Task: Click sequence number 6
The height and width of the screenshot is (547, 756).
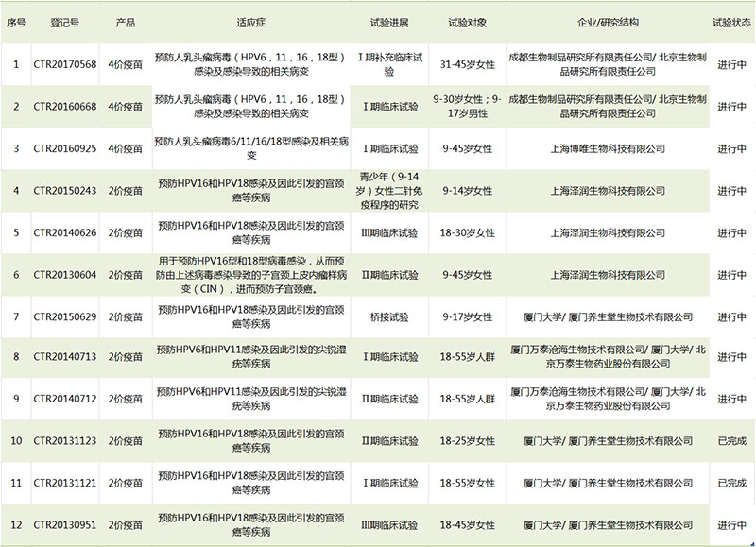Action: coord(16,275)
